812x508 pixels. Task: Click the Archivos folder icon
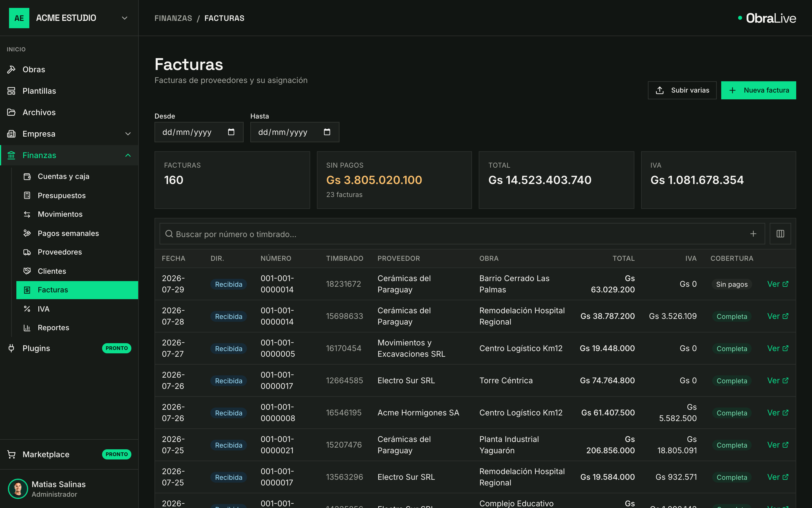pyautogui.click(x=11, y=112)
